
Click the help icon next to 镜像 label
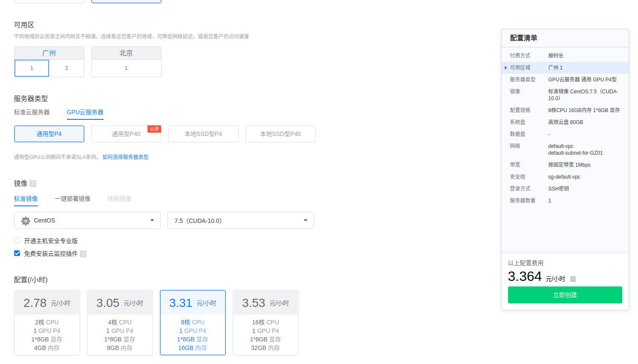click(x=33, y=183)
